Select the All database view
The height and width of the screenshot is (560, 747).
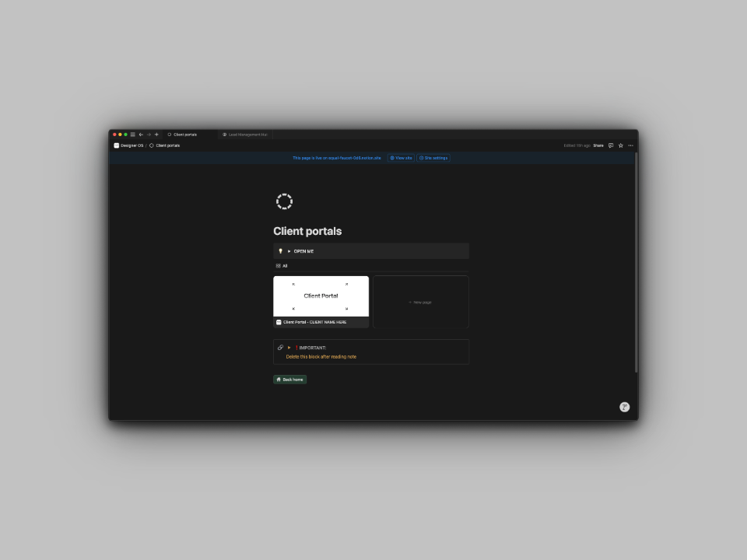pos(282,266)
